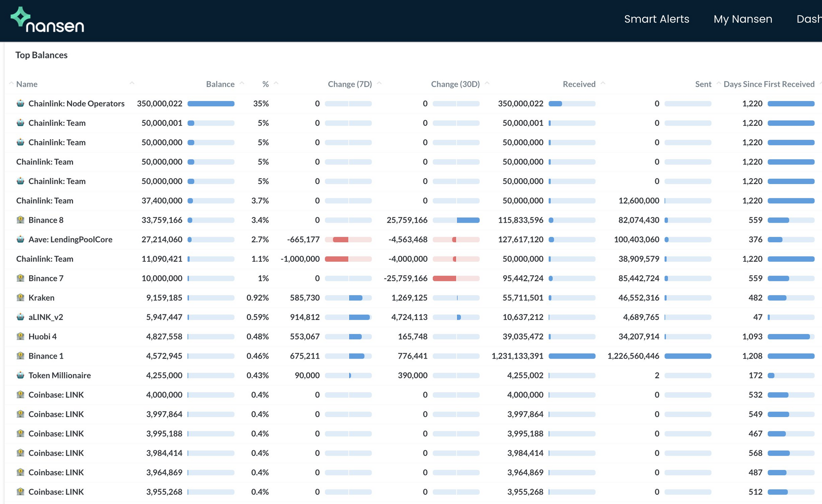Click the 914,812 seven-day change value
The width and height of the screenshot is (822, 504).
coord(305,317)
